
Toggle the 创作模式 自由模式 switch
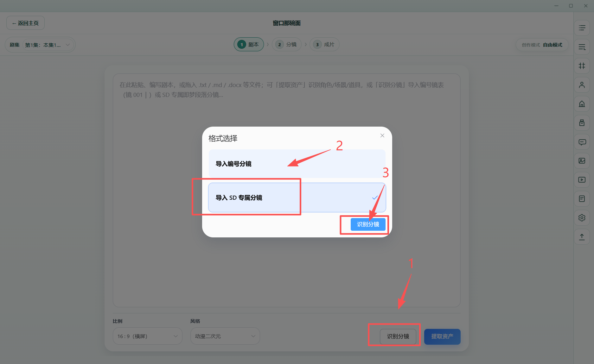point(542,45)
